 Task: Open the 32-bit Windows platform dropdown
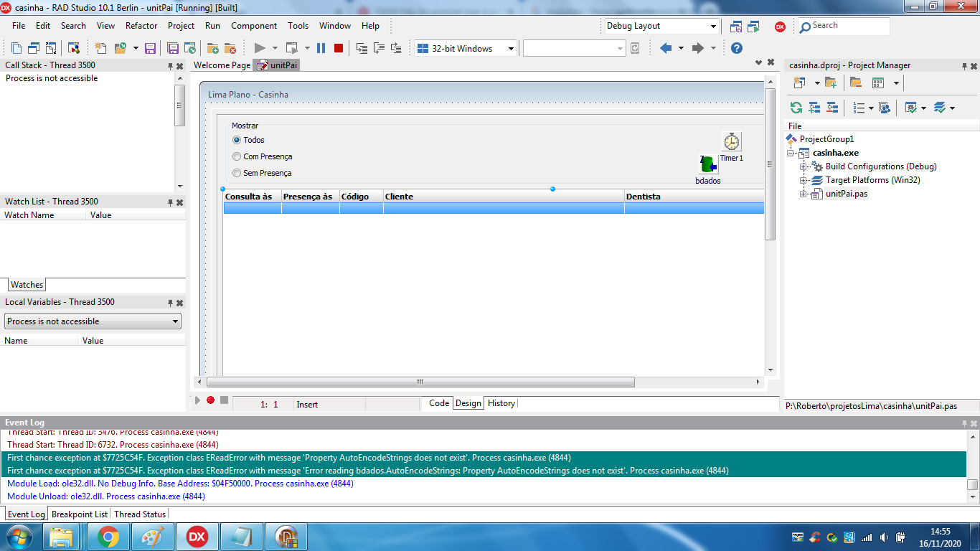click(x=512, y=49)
